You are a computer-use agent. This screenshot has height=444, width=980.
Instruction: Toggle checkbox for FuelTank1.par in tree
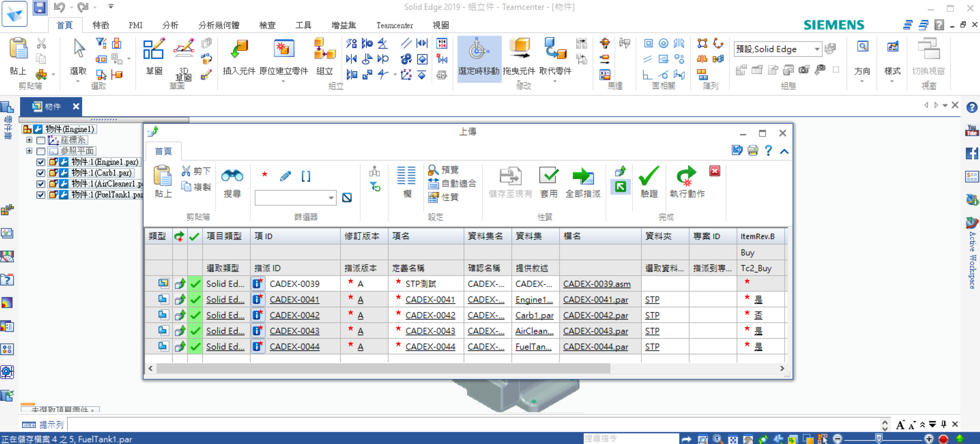click(41, 195)
